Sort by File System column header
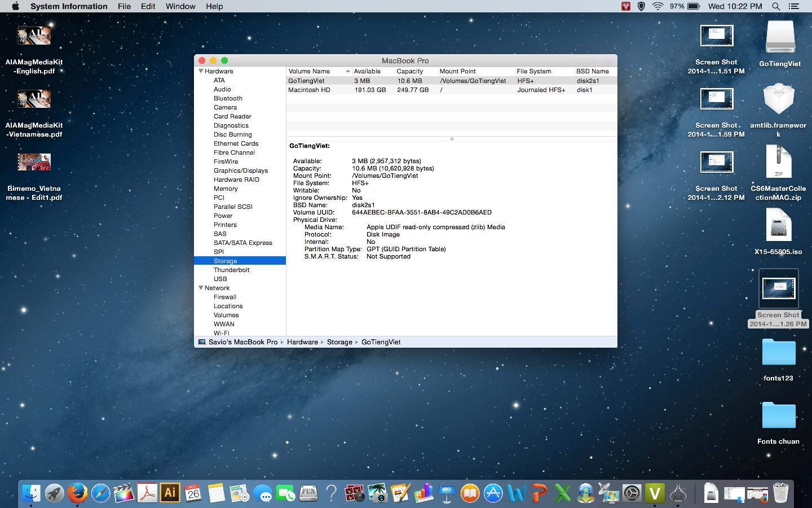812x508 pixels. (544, 71)
